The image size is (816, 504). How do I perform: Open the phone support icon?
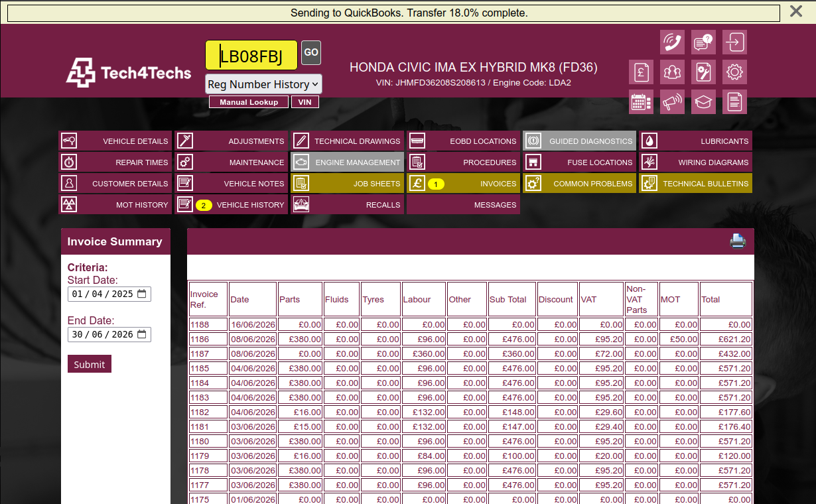(672, 42)
